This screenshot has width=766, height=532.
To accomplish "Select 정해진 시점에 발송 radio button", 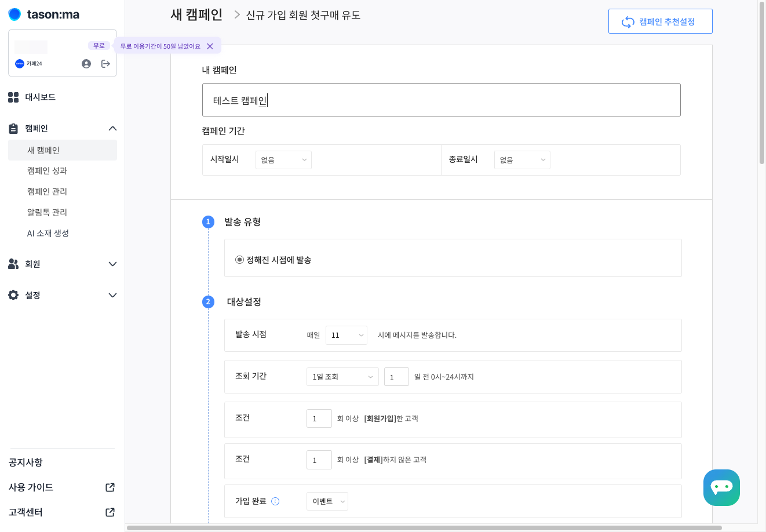I will pyautogui.click(x=239, y=260).
